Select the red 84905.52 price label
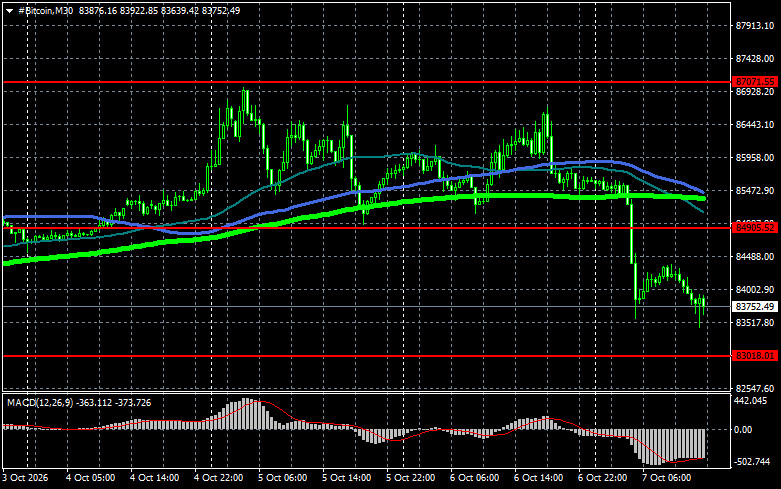The image size is (781, 489). [x=755, y=228]
